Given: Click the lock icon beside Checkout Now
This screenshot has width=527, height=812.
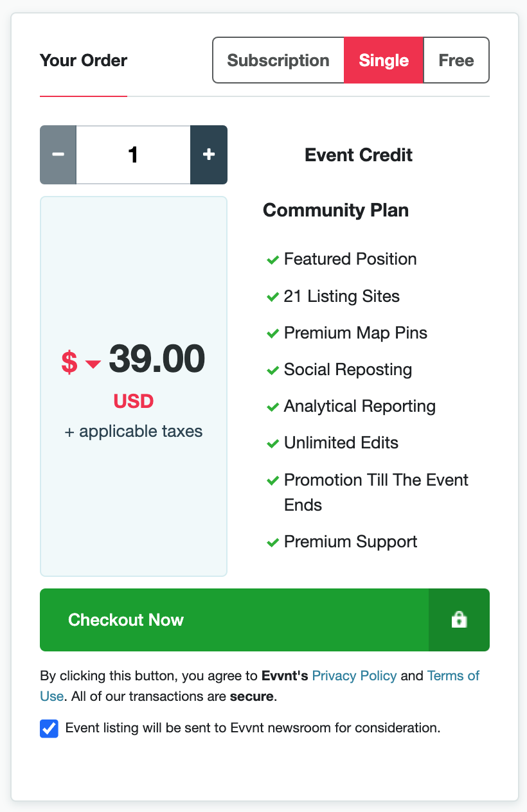Looking at the screenshot, I should coord(459,620).
